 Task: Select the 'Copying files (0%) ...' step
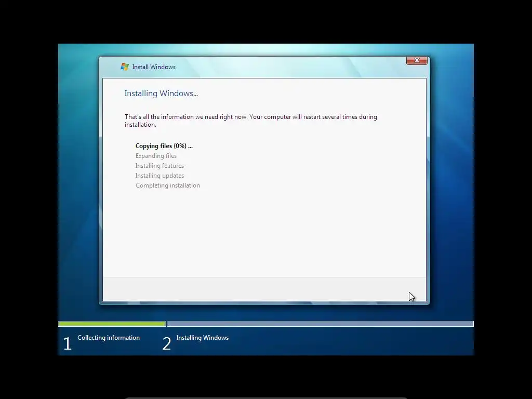tap(164, 146)
